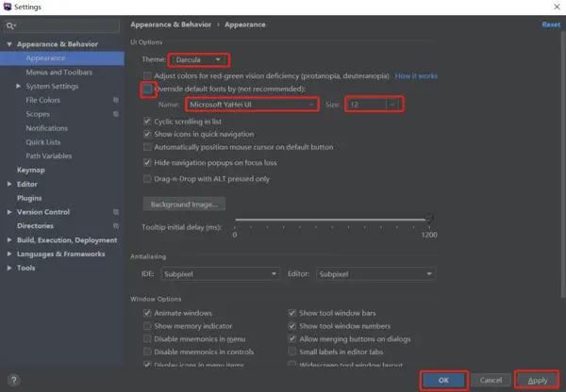
Task: Check Disable mnemonics in menu
Action: click(147, 338)
